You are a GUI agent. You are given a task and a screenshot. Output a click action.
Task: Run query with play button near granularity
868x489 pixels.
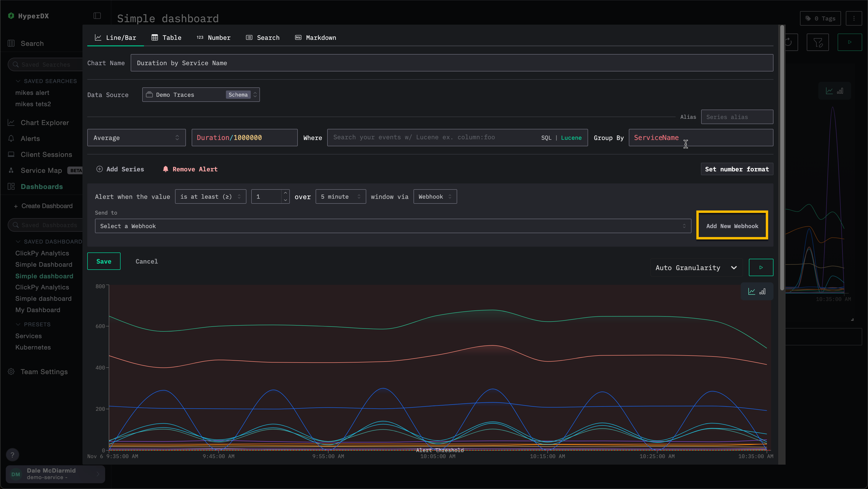[x=761, y=267]
